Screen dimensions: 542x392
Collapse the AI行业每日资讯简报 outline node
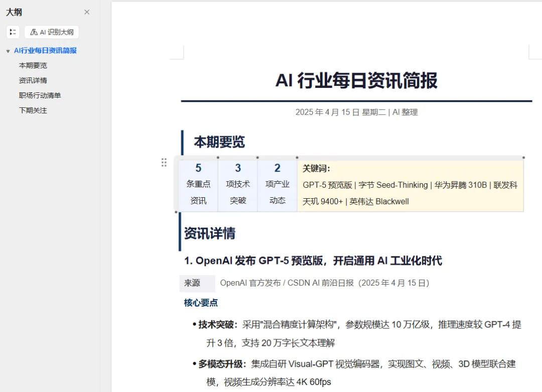point(8,51)
